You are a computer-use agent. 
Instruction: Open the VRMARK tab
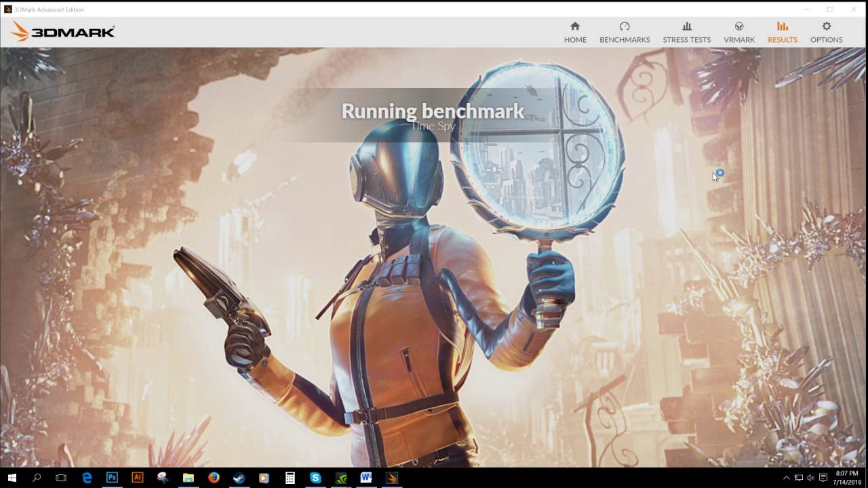(x=739, y=33)
